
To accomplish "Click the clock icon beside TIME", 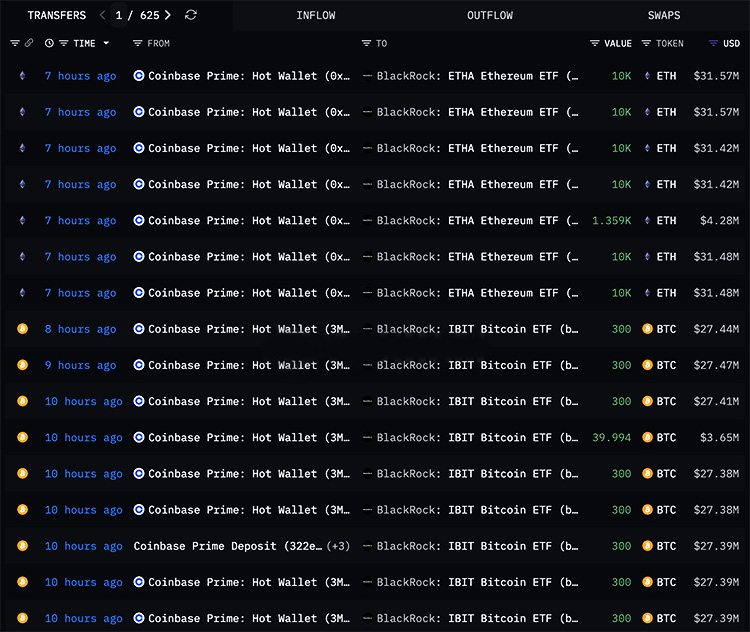I will click(49, 43).
